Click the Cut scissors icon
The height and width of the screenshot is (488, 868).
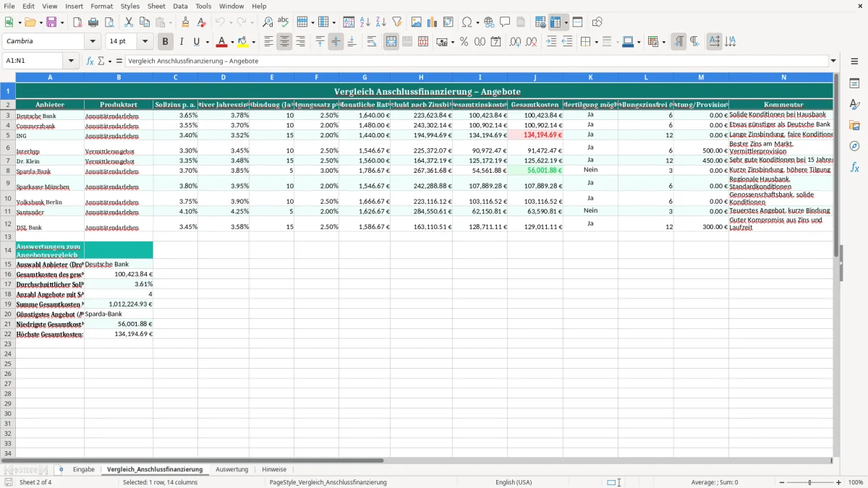pos(129,22)
